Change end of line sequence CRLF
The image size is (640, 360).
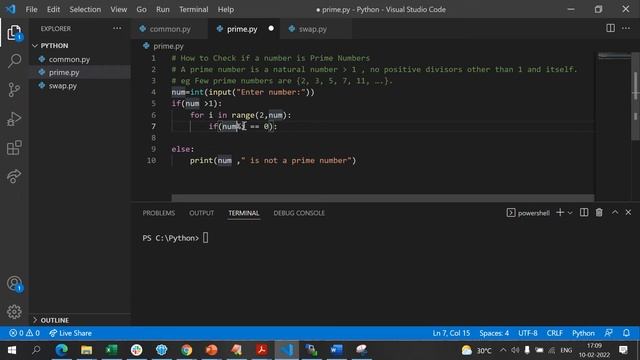click(x=555, y=333)
